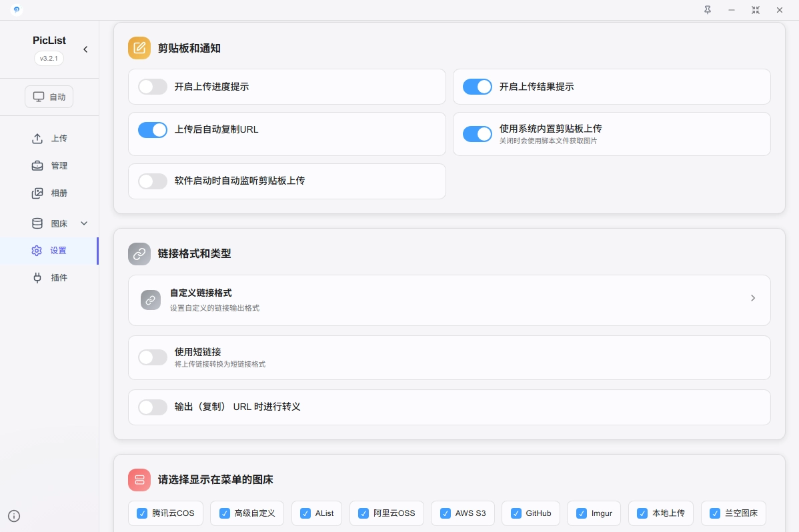Viewport: 799px width, 532px height.
Task: Click the 设置 gear icon
Action: click(x=37, y=251)
